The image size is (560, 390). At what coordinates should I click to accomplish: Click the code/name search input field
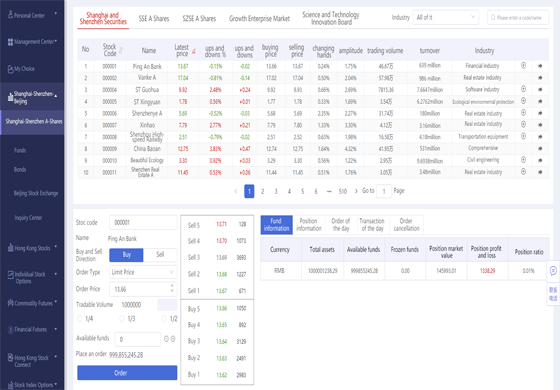tap(518, 17)
